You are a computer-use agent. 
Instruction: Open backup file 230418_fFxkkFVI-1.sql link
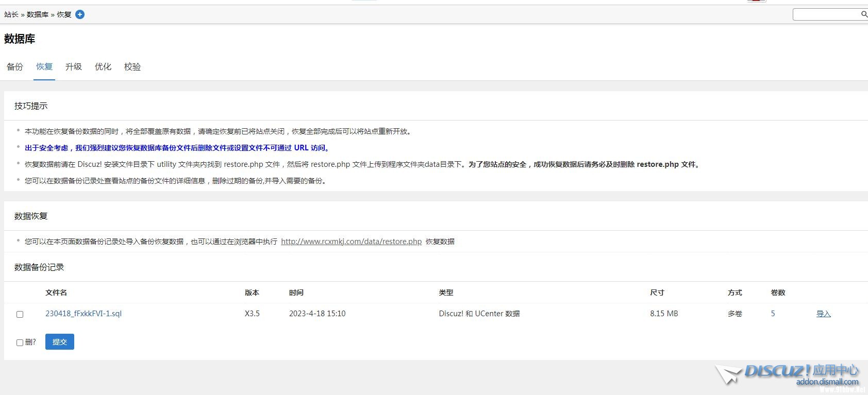tap(84, 314)
